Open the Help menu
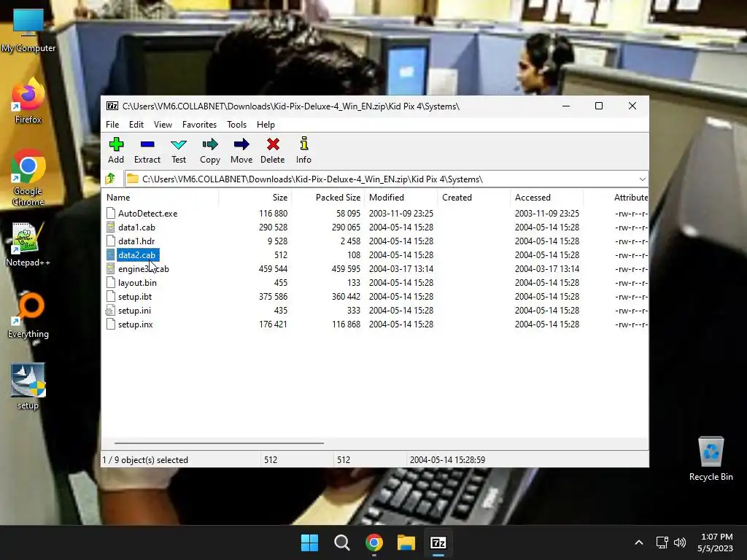This screenshot has width=747, height=560. pos(266,124)
